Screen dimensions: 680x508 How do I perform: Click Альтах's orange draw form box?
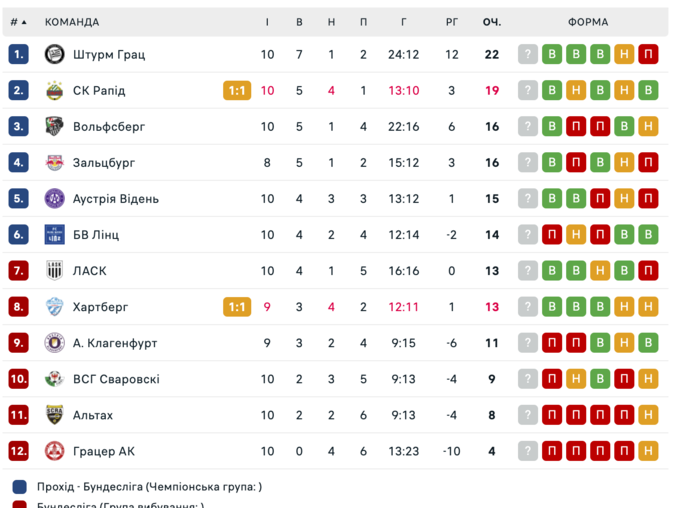648,415
